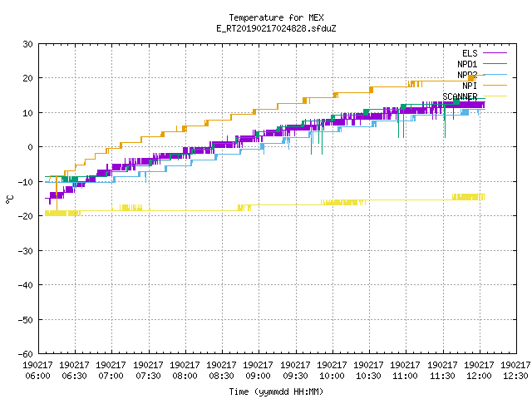The image size is (532, 399).
Task: Click the orange NPI legend line sample
Action: (x=495, y=85)
